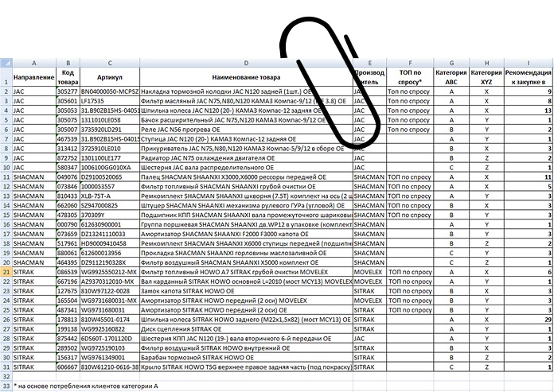Select article cell 3725910LE010
This screenshot has width=554, height=392.
[x=110, y=149]
